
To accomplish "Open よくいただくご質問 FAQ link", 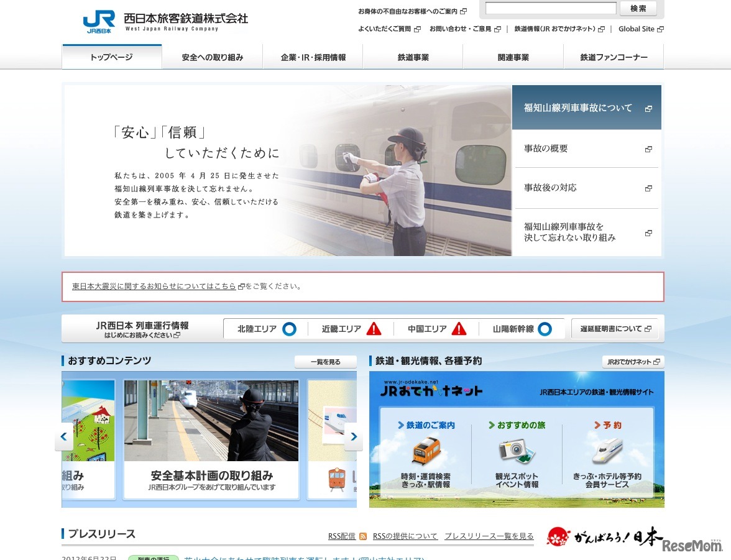I will click(x=389, y=29).
